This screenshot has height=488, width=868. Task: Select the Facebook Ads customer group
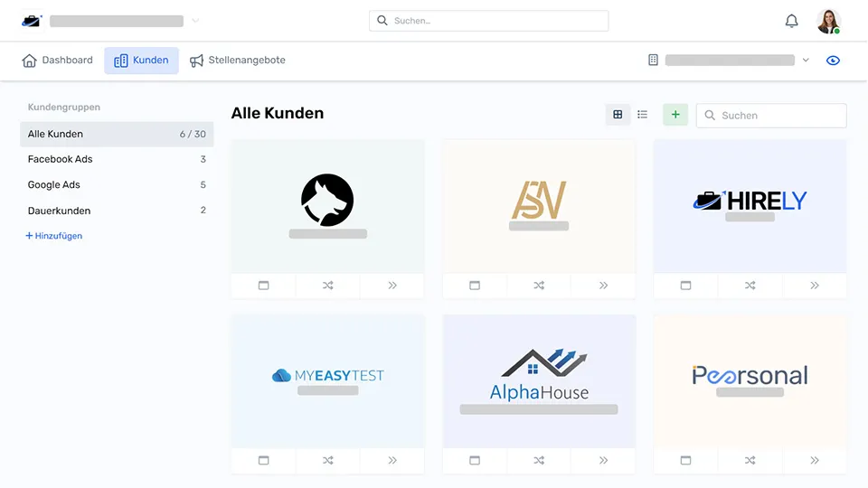pos(61,159)
